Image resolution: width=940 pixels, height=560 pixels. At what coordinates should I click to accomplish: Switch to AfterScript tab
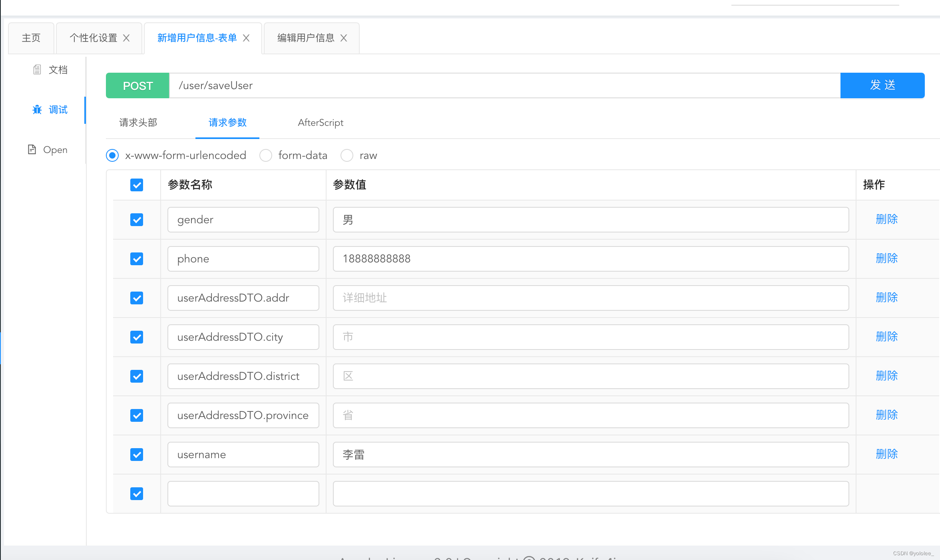[320, 122]
